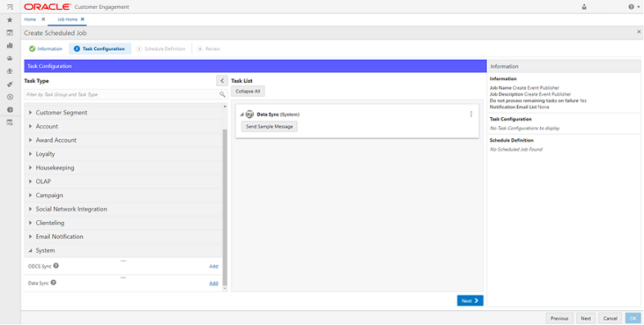Screen dimensions: 644x325
Task: Open Data Sync task three-dot menu
Action: (x=471, y=115)
